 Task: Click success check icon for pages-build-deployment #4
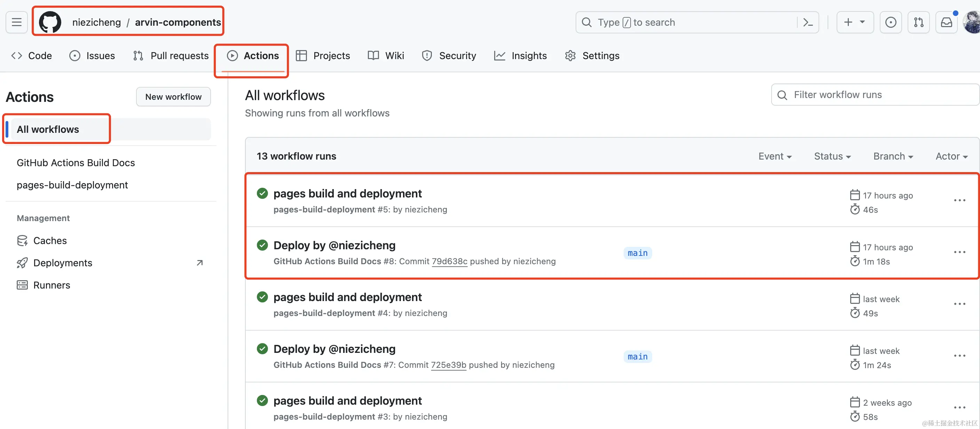[262, 297]
